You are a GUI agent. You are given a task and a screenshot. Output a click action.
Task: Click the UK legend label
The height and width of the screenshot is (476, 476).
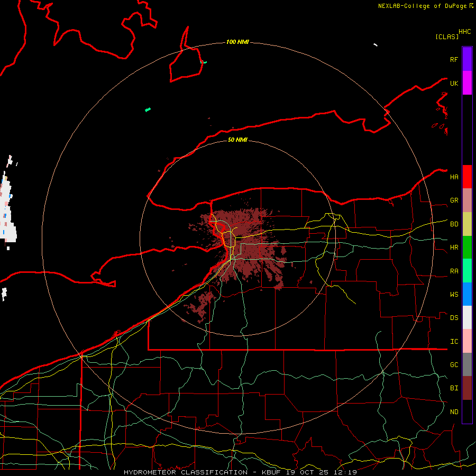(x=454, y=83)
